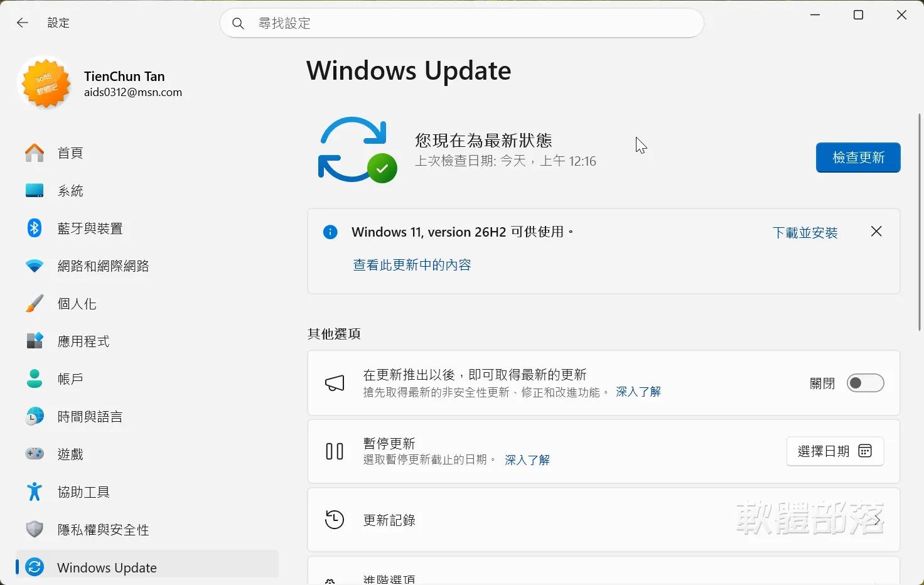Viewport: 924px width, 585px height.
Task: Click the globe clock icon for 時間與語言
Action: click(x=35, y=417)
